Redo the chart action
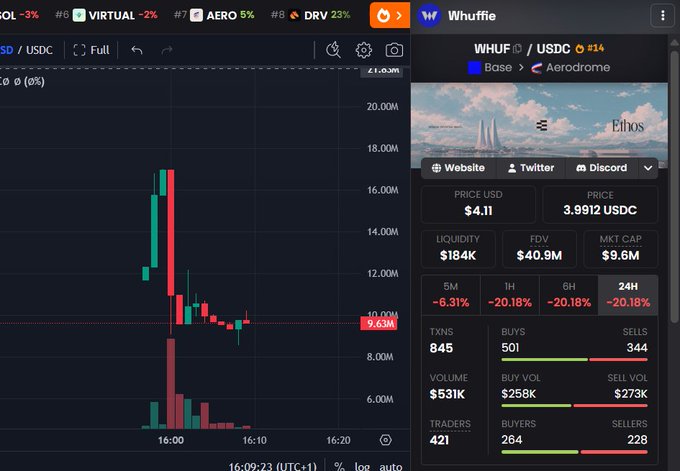Image resolution: width=680 pixels, height=471 pixels. coord(167,50)
